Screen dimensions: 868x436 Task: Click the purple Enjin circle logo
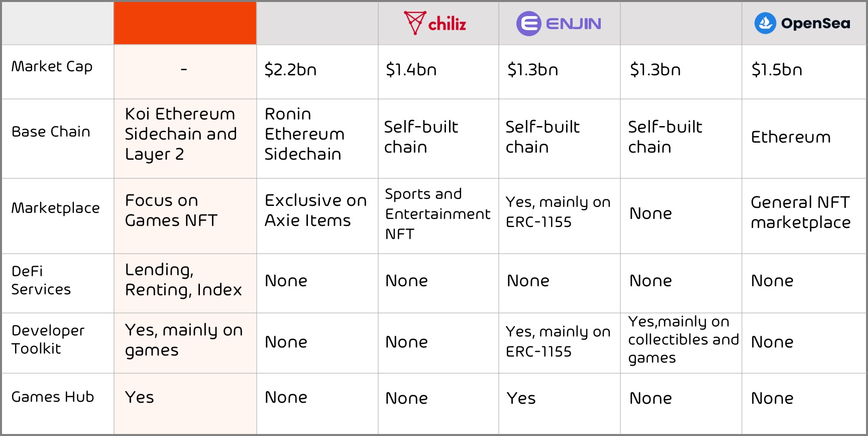[x=528, y=24]
